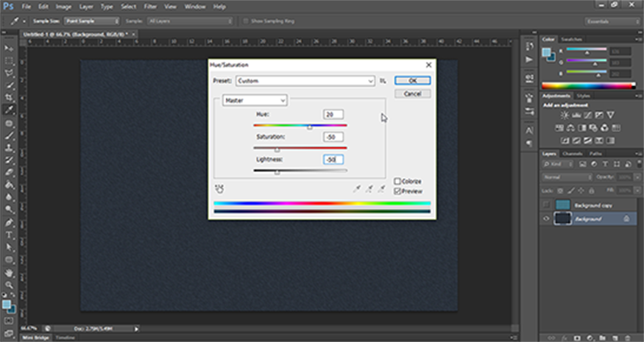Select the Zoom tool
Image resolution: width=644 pixels, height=342 pixels.
[10, 285]
